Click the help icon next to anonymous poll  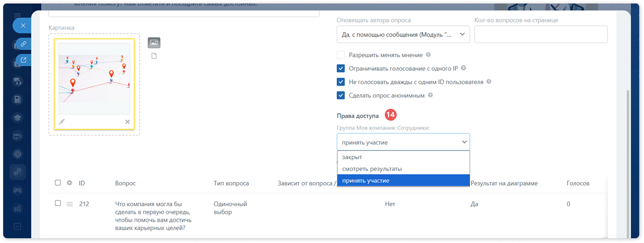pos(431,95)
